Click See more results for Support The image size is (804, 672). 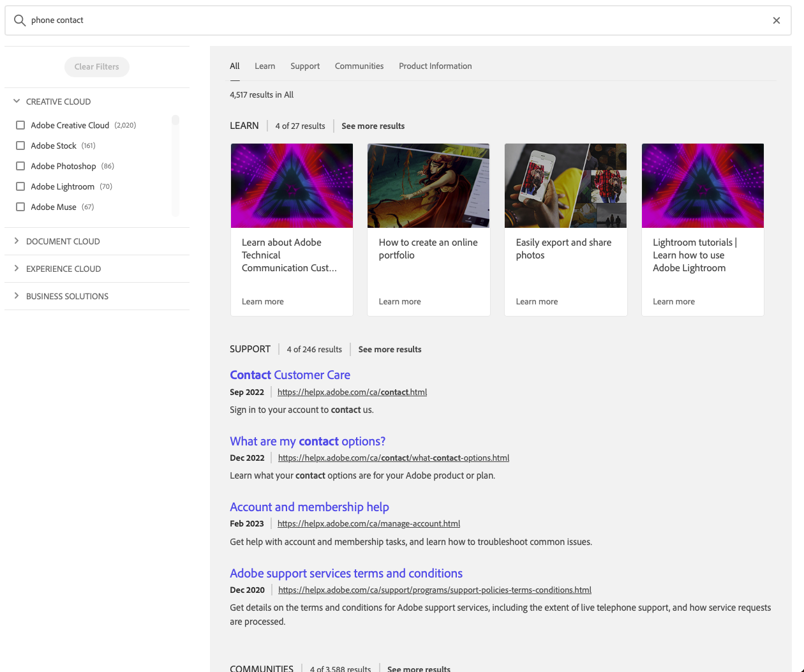coord(390,349)
